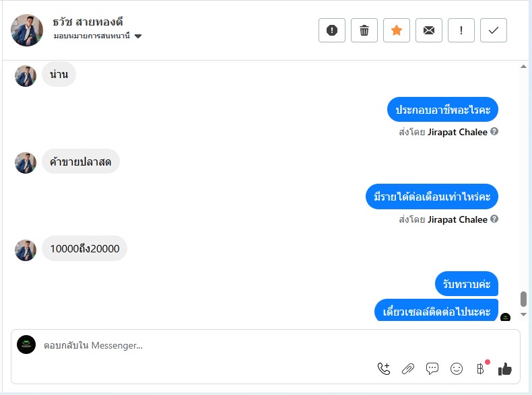Send a thumbs up like
Viewport: 532px width, 395px height.
point(505,369)
